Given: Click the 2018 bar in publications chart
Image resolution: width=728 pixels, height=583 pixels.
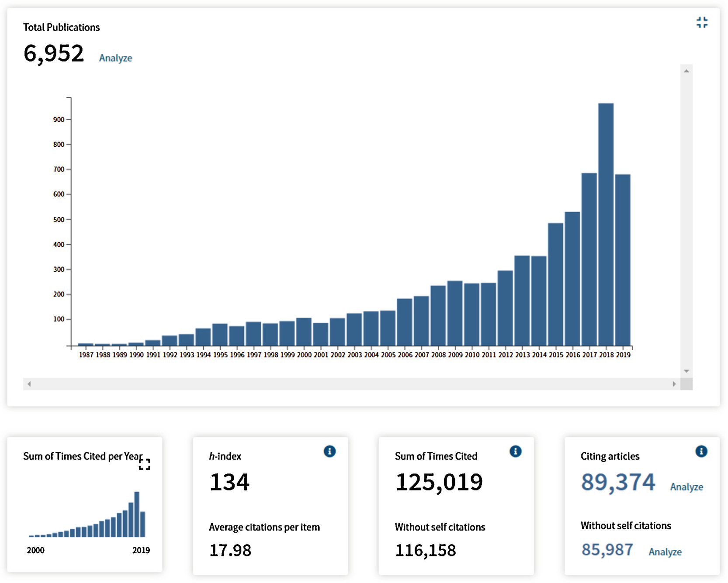Looking at the screenshot, I should (x=606, y=224).
